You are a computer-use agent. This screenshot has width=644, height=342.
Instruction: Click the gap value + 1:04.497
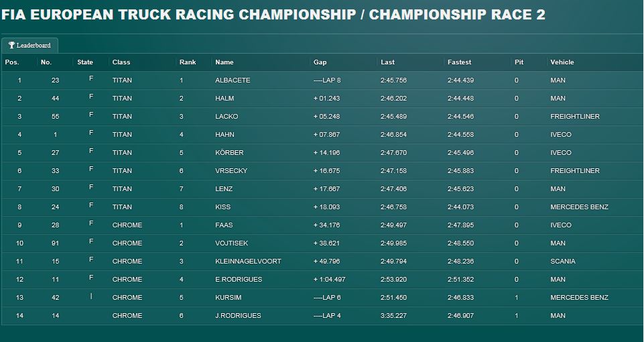[x=330, y=279]
